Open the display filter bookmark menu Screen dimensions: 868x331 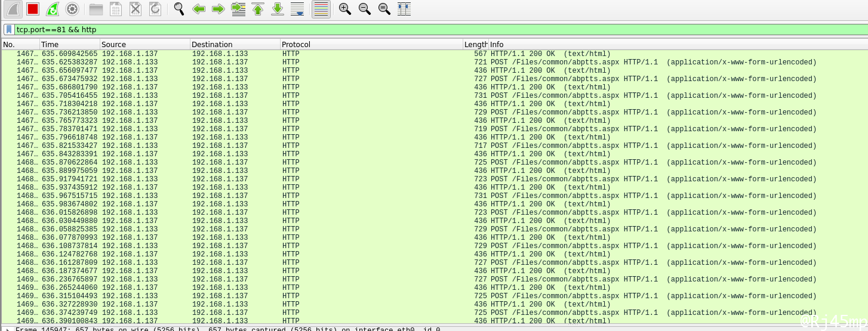coord(9,29)
